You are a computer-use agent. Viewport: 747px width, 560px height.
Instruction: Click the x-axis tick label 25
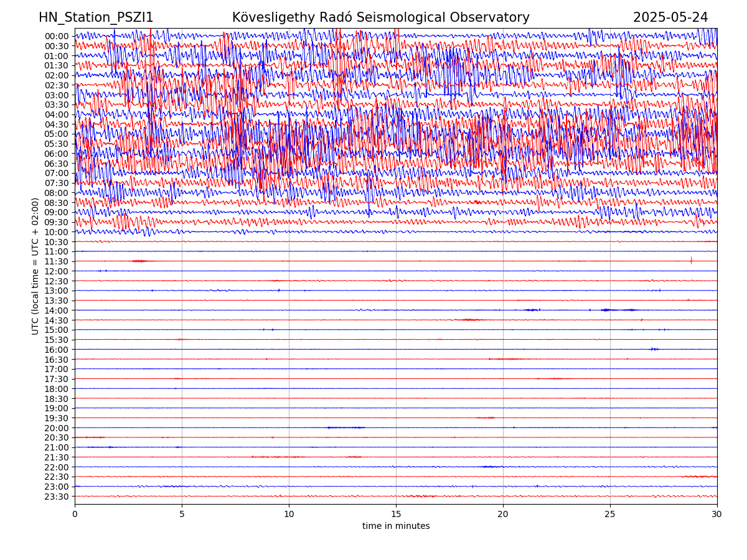pyautogui.click(x=610, y=515)
